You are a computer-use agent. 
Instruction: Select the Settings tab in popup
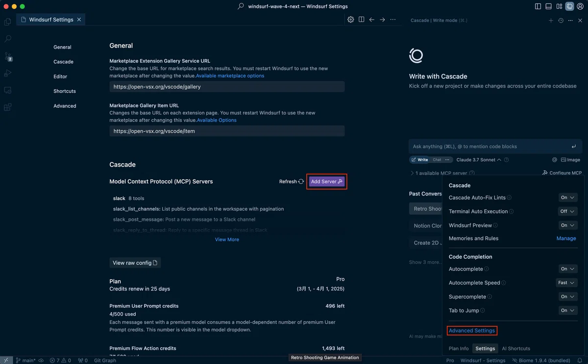[x=485, y=348]
